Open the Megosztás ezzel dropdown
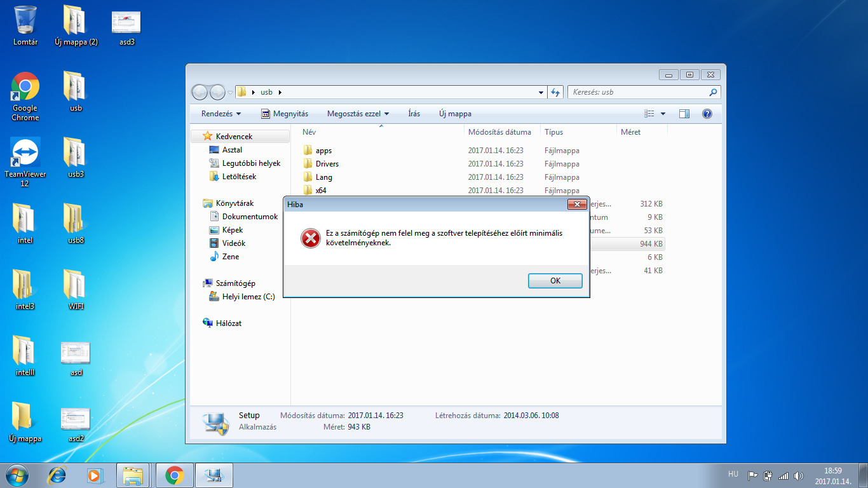This screenshot has height=488, width=868. [358, 114]
